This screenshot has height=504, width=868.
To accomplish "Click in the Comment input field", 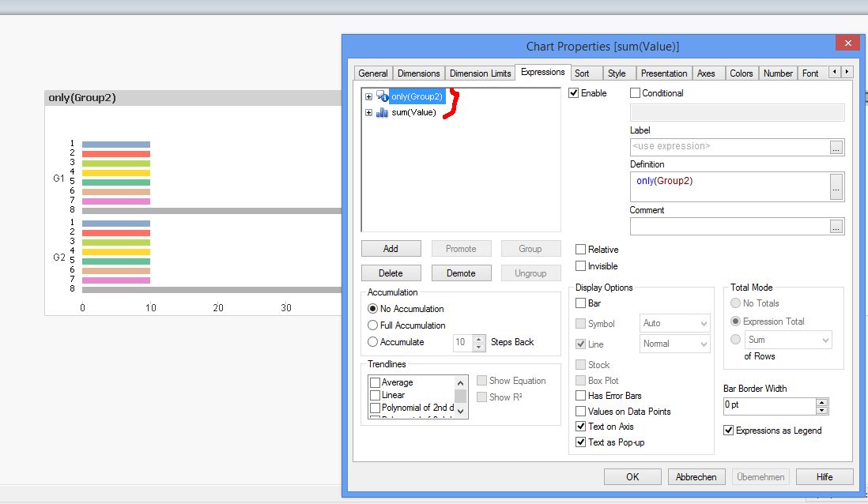I will [730, 226].
